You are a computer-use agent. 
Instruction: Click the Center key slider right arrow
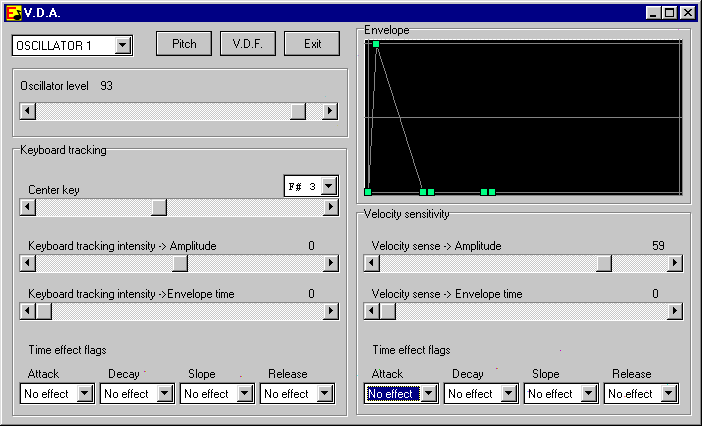point(330,207)
